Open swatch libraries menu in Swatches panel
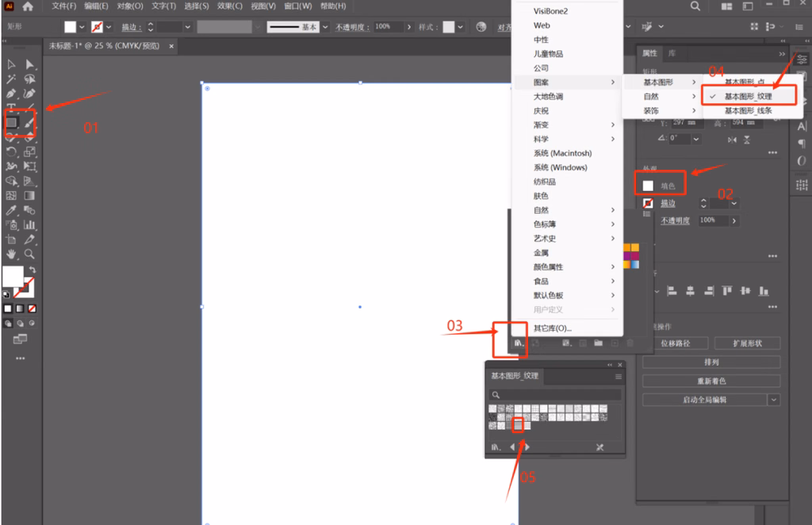This screenshot has width=812, height=525. [519, 343]
